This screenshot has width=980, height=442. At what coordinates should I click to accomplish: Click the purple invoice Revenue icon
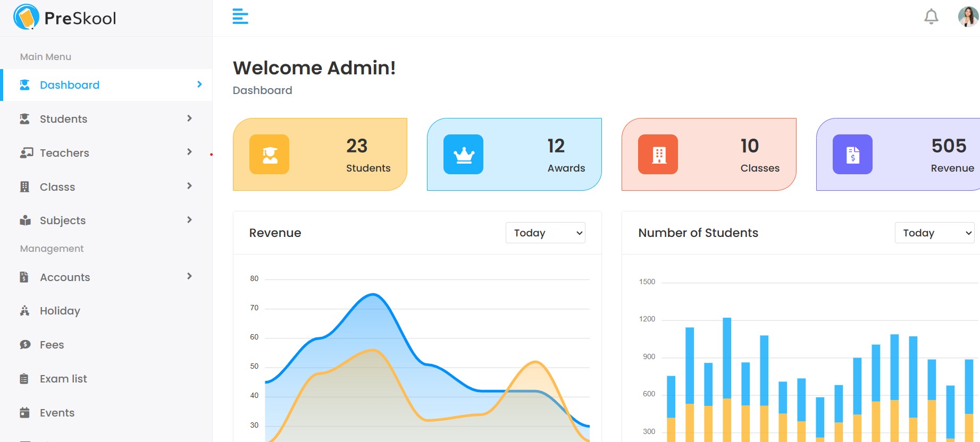click(852, 155)
